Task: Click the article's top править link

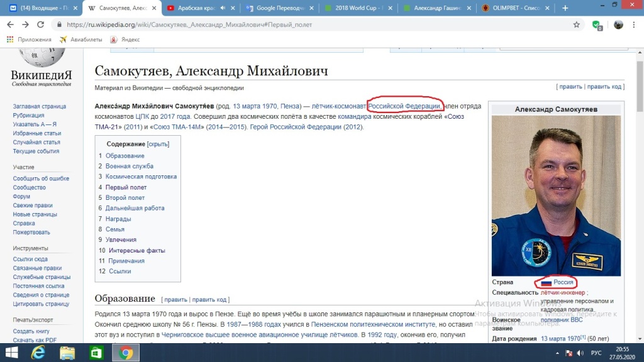Action: coord(570,87)
